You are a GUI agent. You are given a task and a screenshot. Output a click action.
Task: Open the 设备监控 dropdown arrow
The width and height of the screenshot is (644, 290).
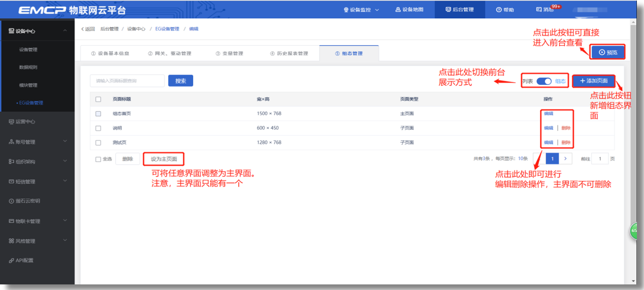(x=377, y=10)
